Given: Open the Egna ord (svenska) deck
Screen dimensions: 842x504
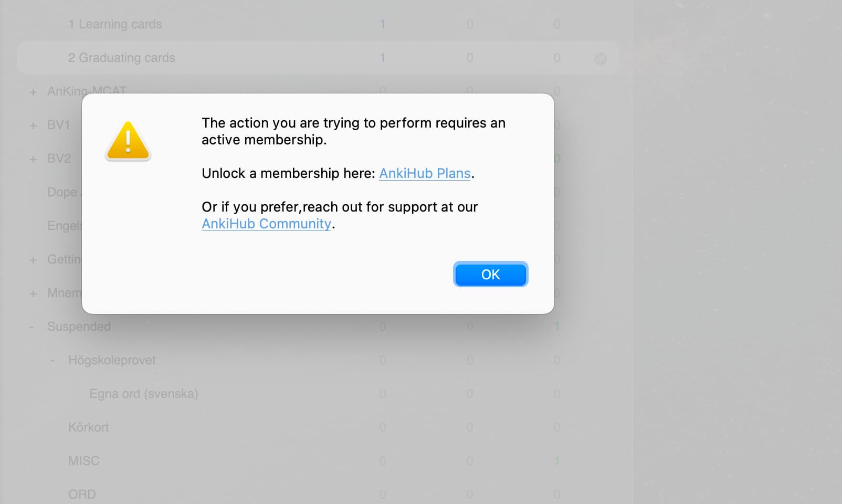Looking at the screenshot, I should [143, 394].
